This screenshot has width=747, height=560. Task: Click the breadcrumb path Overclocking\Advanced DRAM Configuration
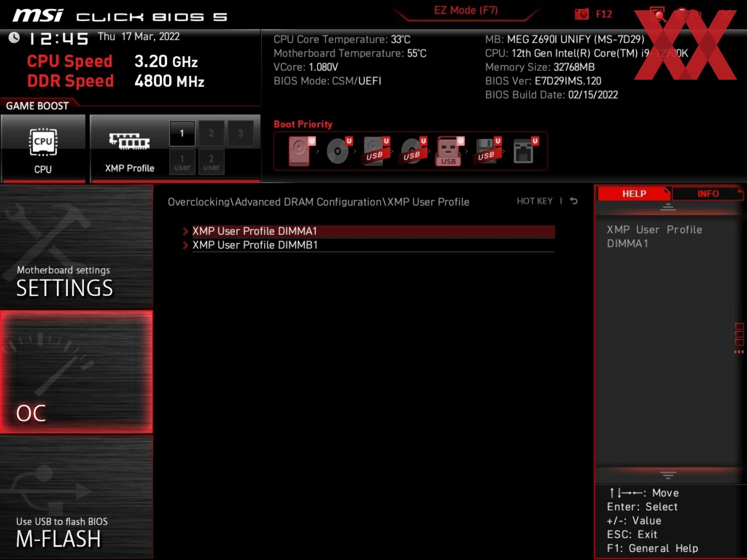275,202
